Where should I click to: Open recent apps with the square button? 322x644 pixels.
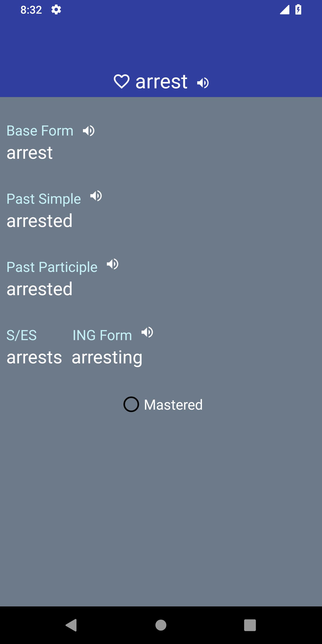pos(250,625)
